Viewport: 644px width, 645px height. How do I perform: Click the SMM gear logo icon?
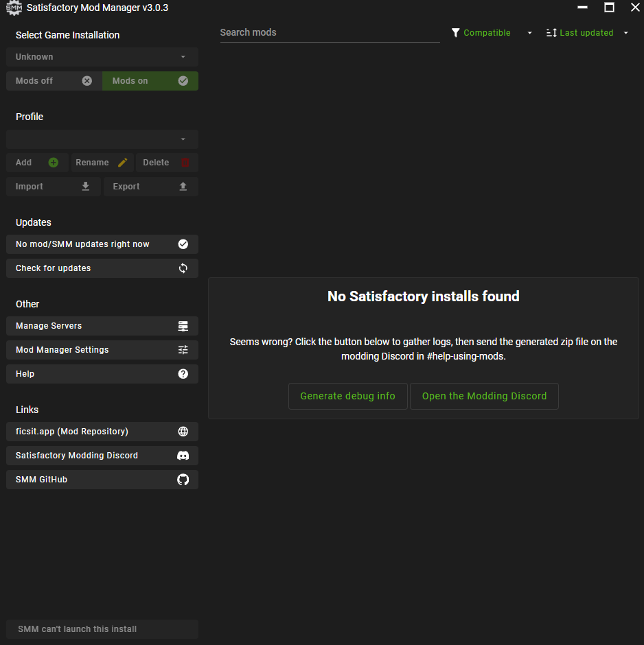pyautogui.click(x=14, y=8)
